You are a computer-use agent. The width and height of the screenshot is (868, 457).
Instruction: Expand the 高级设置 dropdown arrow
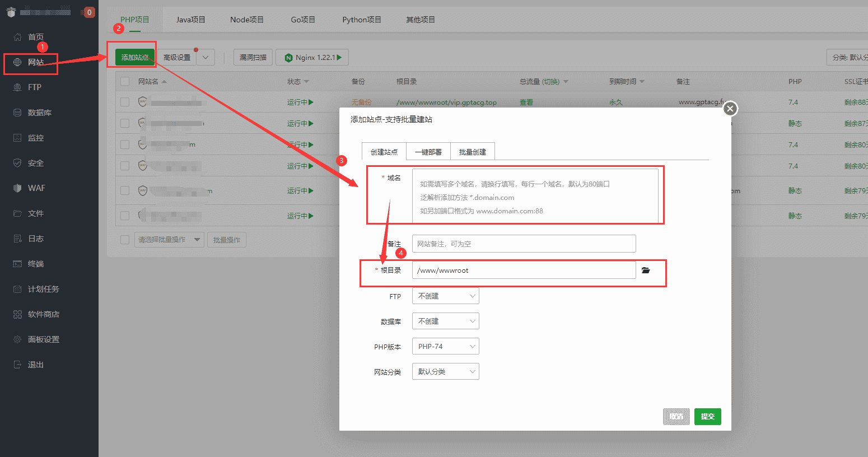click(205, 57)
